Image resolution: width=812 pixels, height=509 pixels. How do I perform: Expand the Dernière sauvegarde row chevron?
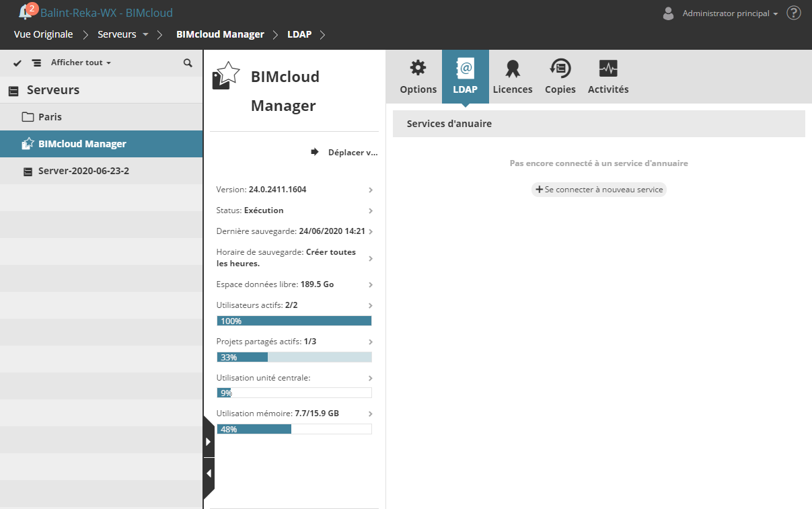point(371,232)
